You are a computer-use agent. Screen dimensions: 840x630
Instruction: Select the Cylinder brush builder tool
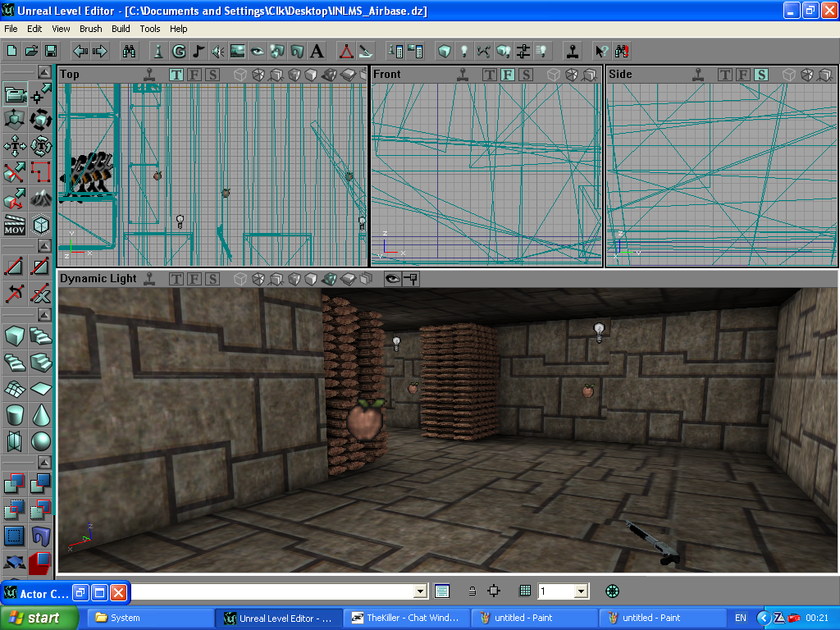[x=14, y=414]
